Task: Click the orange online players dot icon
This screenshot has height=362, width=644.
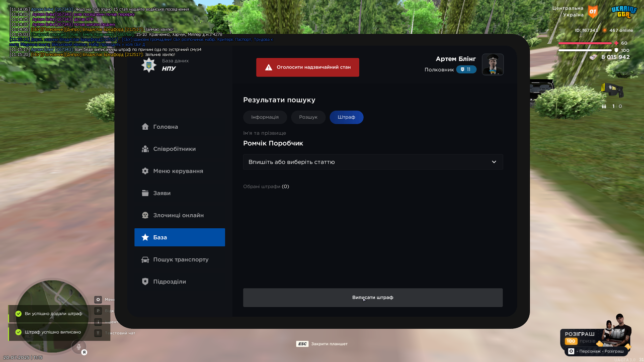Action: point(605,30)
